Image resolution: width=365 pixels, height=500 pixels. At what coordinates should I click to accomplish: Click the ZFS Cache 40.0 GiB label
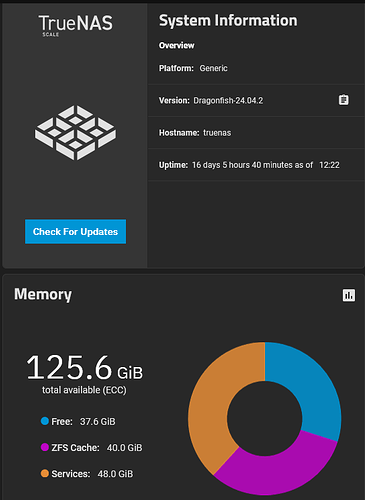click(97, 448)
